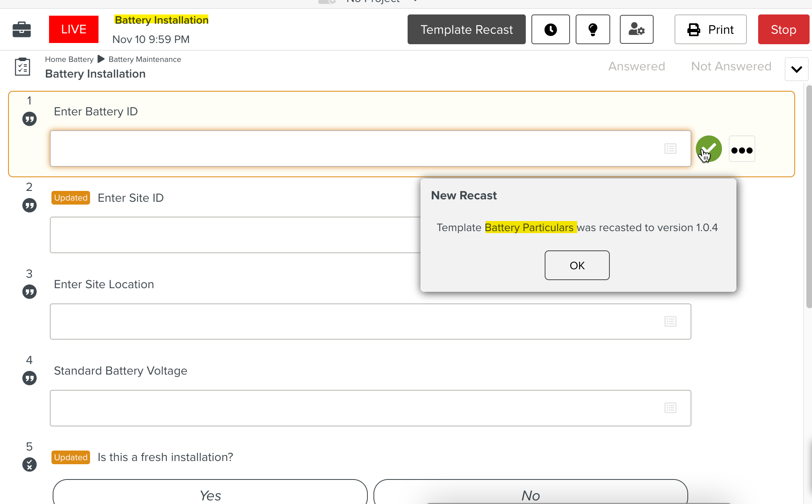Click the Template Recast button
Image resolution: width=812 pixels, height=504 pixels.
(466, 29)
